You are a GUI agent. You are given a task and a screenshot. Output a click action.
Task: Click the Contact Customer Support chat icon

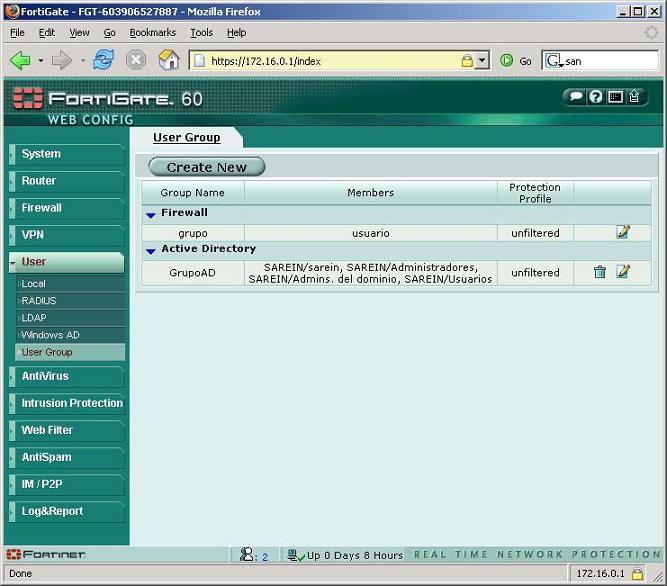coord(575,97)
